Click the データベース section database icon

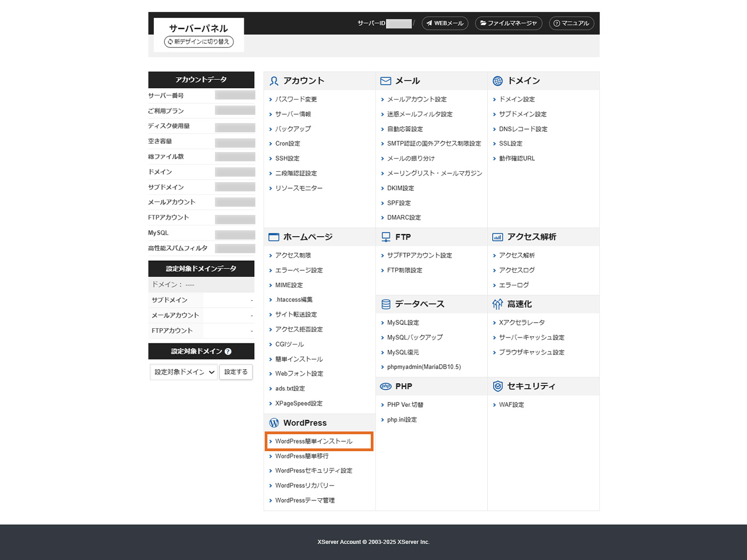[386, 304]
